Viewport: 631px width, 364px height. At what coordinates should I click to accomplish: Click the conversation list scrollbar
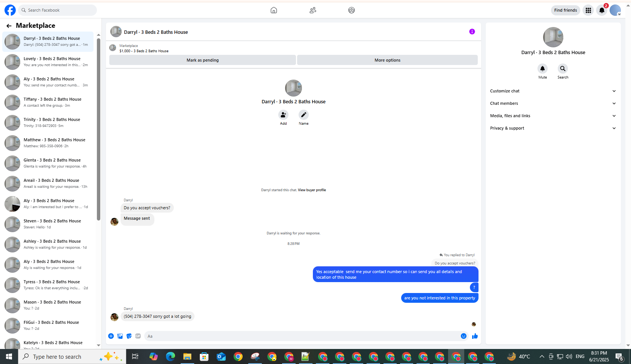[x=98, y=129]
